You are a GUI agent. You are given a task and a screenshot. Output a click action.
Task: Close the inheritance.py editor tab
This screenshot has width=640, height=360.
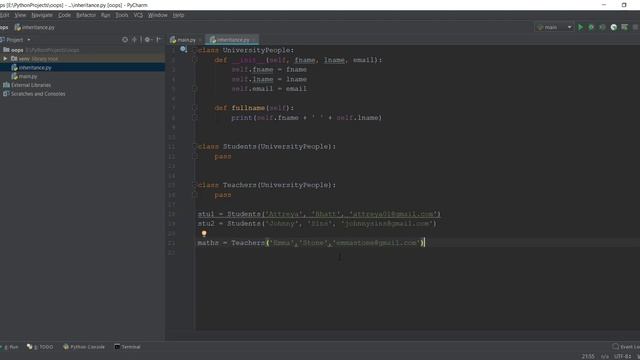[x=255, y=40]
